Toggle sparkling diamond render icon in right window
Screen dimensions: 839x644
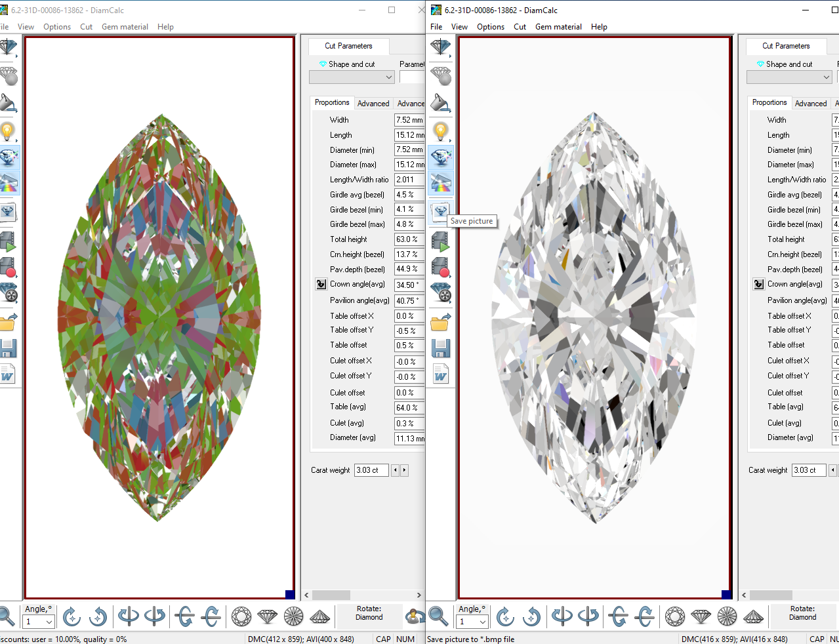[x=440, y=157]
